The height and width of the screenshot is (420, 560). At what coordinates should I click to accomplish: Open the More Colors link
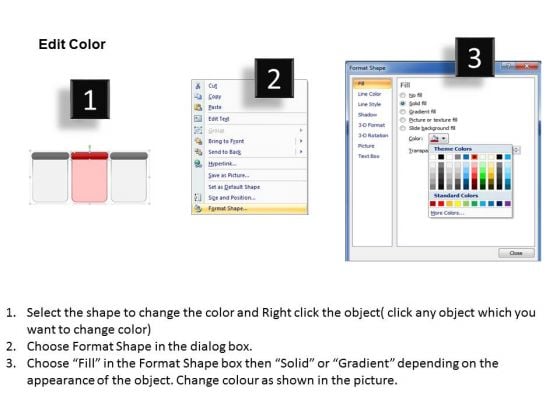(x=447, y=213)
